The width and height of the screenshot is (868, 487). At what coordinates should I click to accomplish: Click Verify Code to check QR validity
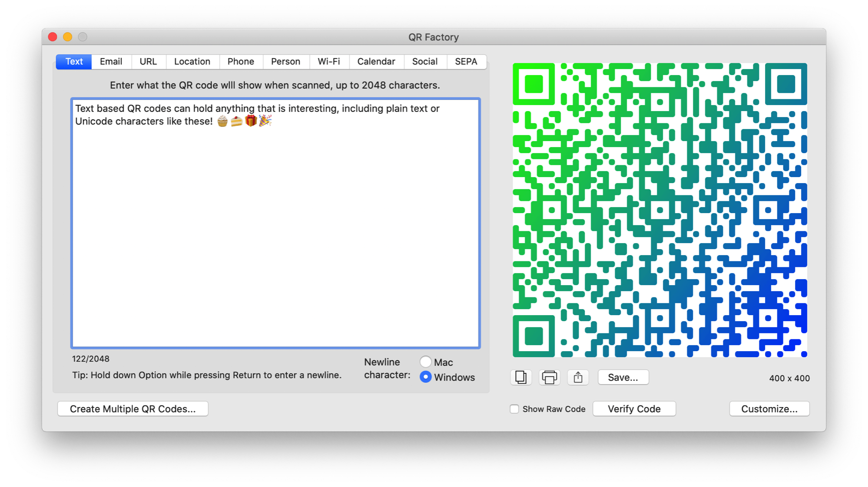click(x=634, y=409)
